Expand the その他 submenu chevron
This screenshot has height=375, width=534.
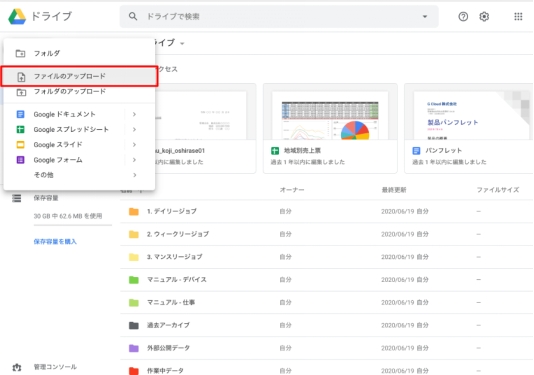pos(134,175)
